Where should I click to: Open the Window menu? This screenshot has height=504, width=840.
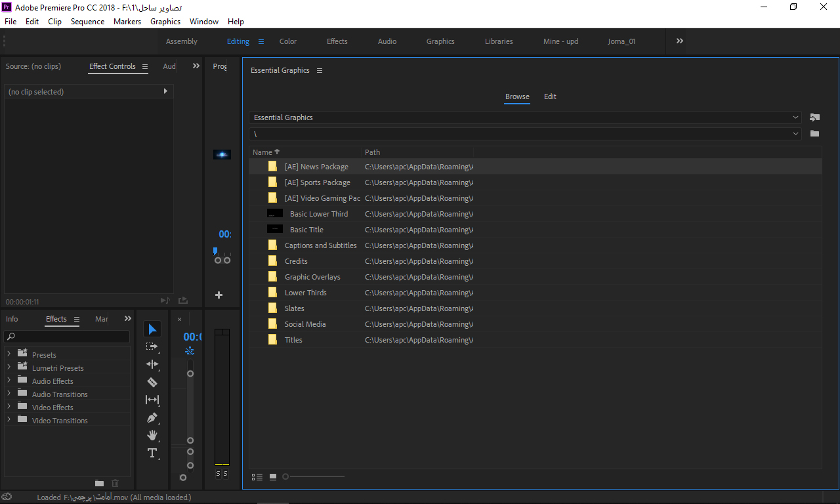[204, 22]
